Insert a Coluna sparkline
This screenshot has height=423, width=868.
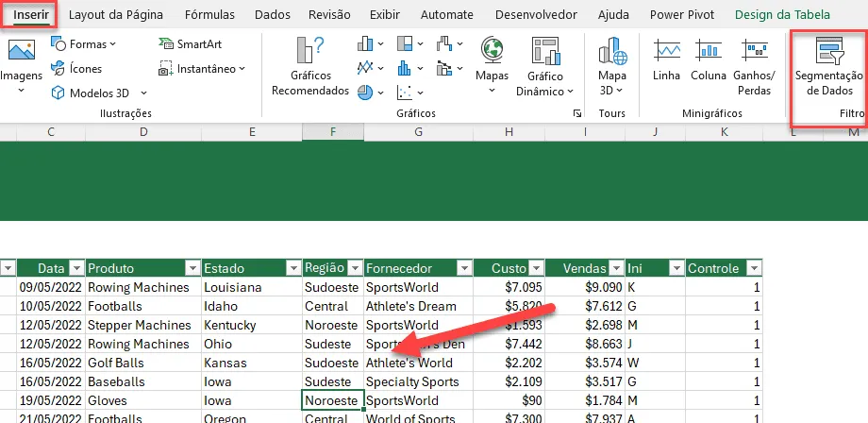(x=708, y=59)
